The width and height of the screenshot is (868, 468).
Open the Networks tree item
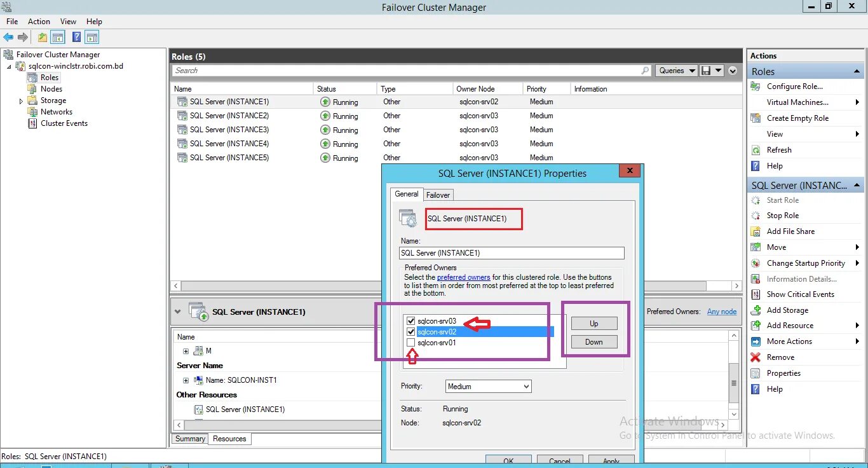[x=57, y=112]
